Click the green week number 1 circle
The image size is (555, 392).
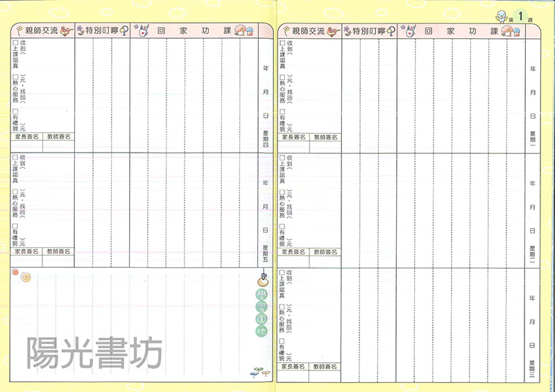pos(520,15)
